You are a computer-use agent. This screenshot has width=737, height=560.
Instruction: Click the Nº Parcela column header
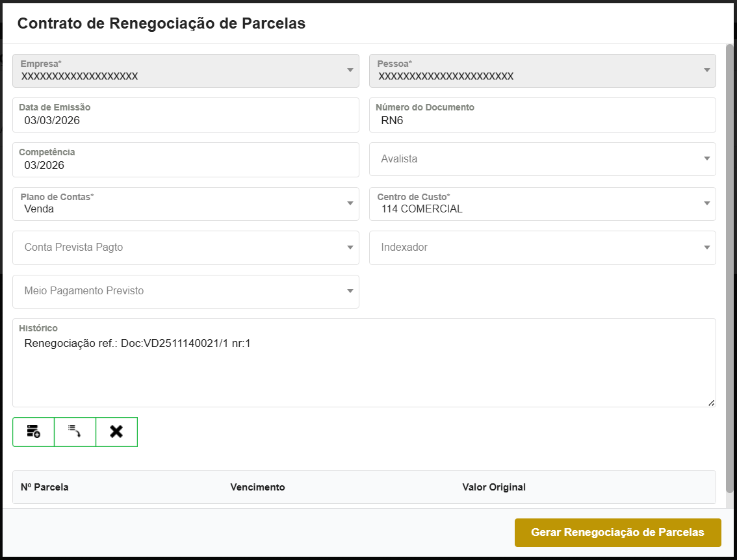(45, 487)
